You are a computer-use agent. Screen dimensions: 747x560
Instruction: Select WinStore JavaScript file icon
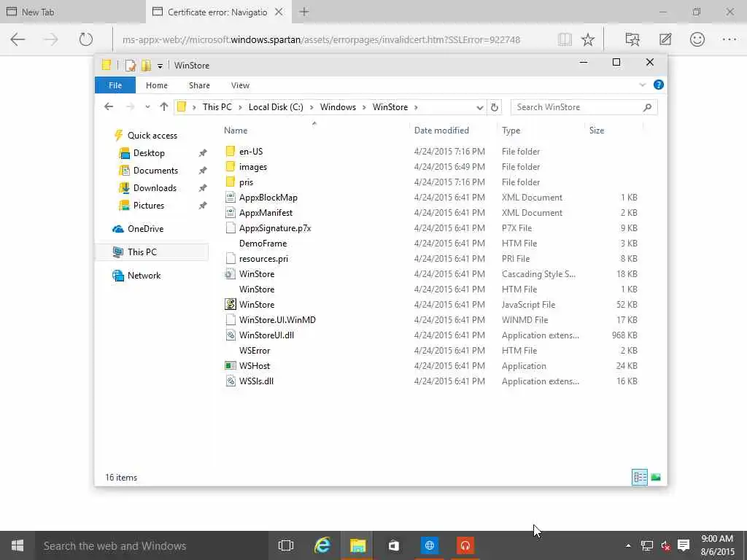pos(231,304)
